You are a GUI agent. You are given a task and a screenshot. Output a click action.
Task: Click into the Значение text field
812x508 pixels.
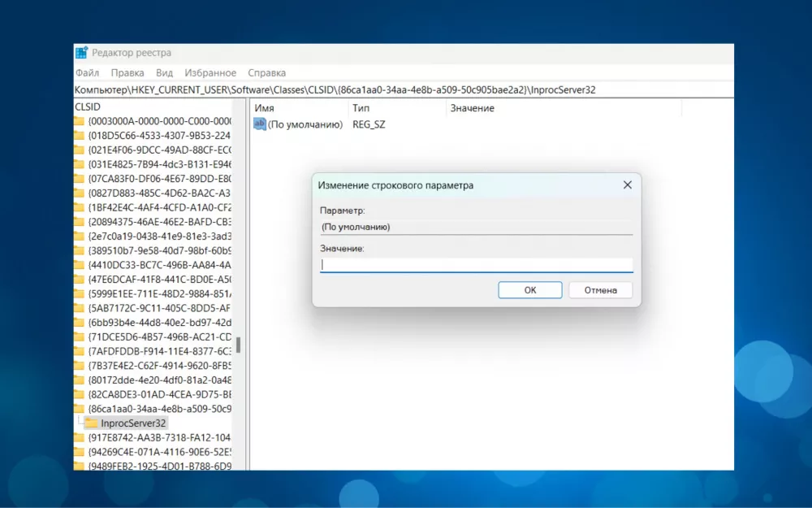pos(476,265)
